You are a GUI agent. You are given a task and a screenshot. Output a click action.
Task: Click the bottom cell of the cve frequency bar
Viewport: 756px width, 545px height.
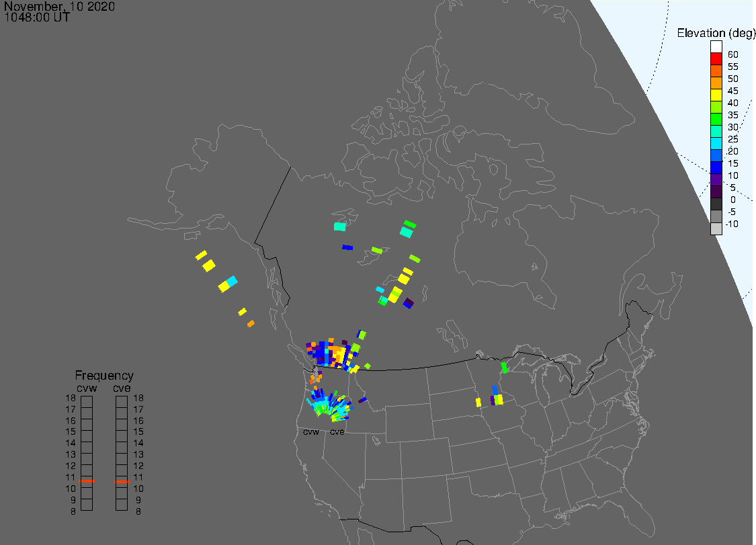coord(122,505)
